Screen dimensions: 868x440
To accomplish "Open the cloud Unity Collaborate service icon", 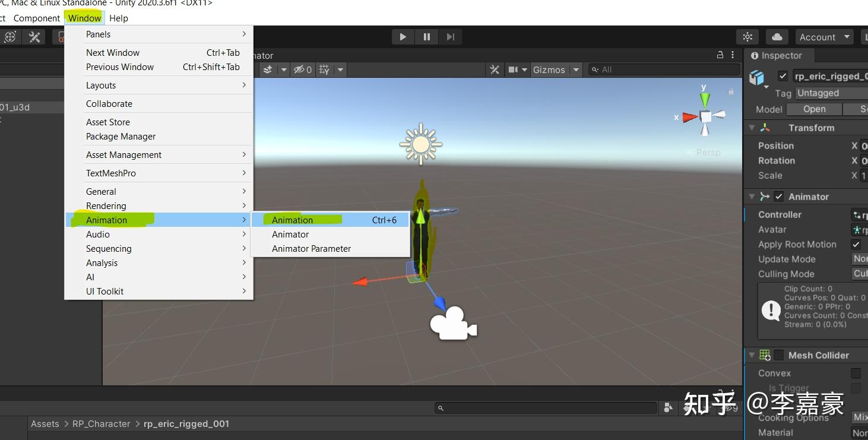I will 777,36.
